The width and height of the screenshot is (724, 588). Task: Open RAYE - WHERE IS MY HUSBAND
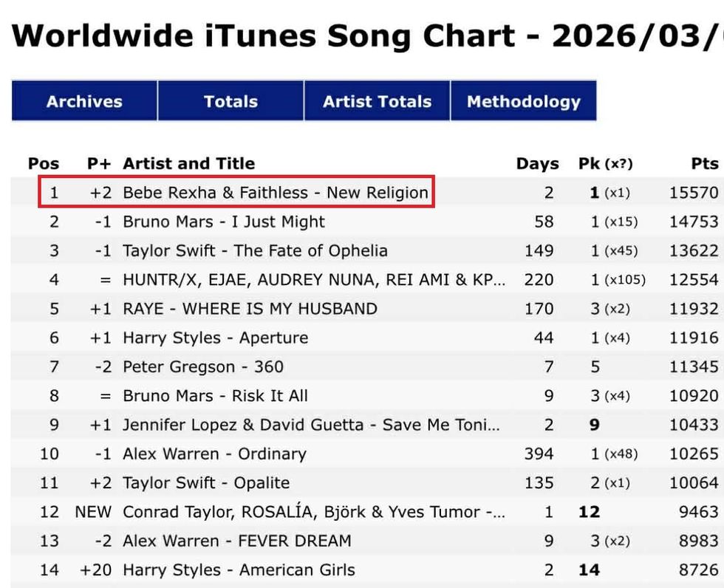click(250, 309)
